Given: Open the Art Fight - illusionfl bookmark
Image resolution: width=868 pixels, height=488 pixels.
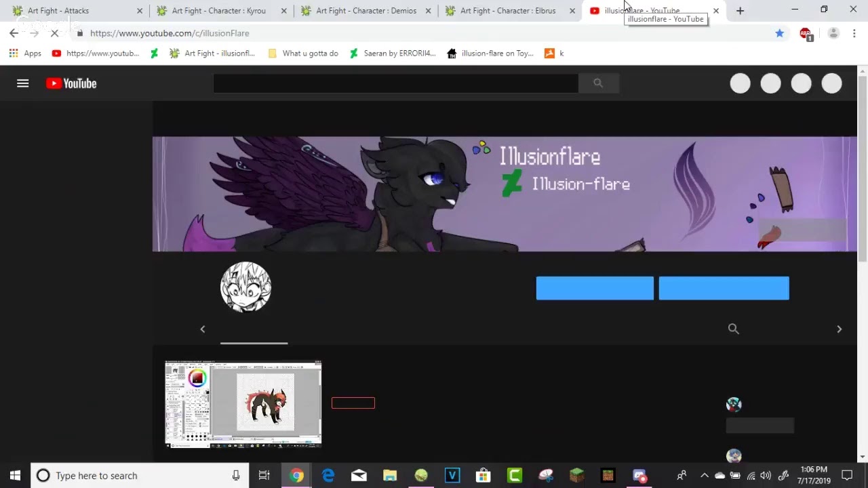Looking at the screenshot, I should [x=212, y=54].
